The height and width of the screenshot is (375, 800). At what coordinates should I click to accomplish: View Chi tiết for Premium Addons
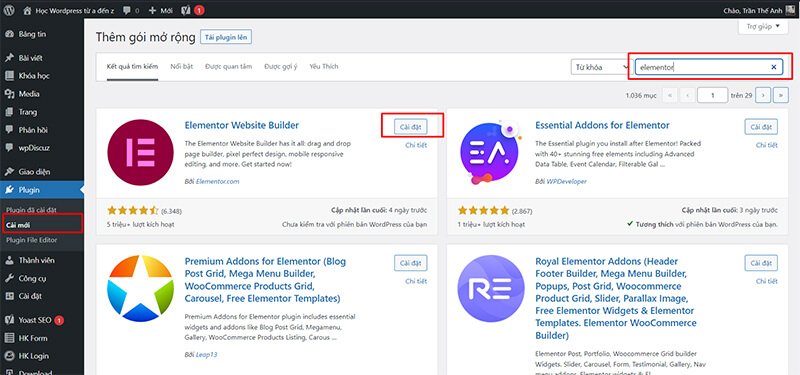tap(416, 281)
